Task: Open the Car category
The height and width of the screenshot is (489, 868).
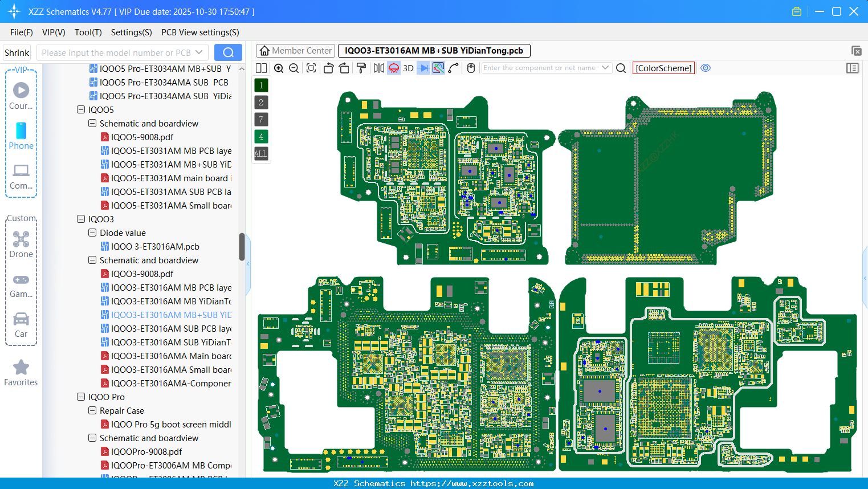Action: [x=21, y=324]
